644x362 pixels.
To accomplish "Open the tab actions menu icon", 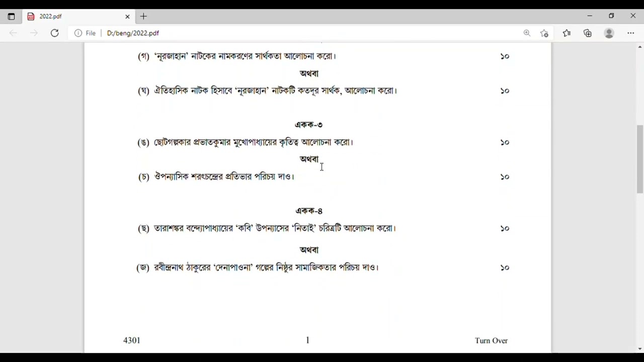I will [11, 17].
